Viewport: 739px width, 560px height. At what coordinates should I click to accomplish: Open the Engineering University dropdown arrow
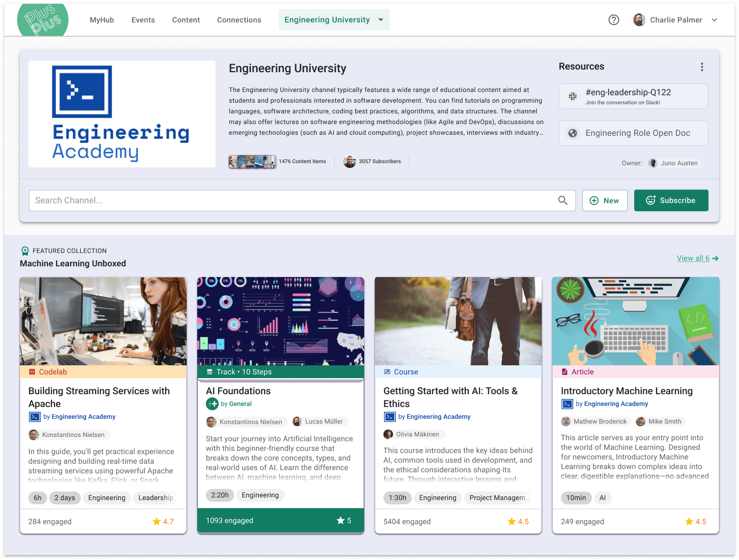tap(381, 20)
